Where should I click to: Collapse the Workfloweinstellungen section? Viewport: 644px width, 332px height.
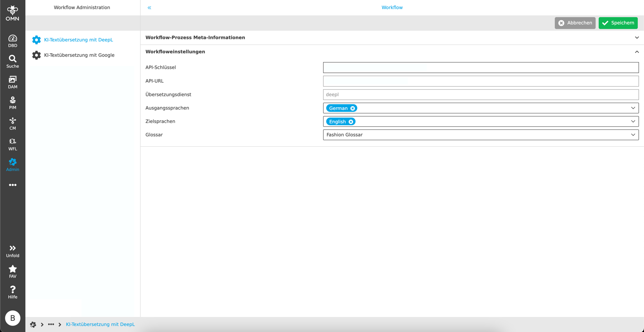click(x=637, y=52)
